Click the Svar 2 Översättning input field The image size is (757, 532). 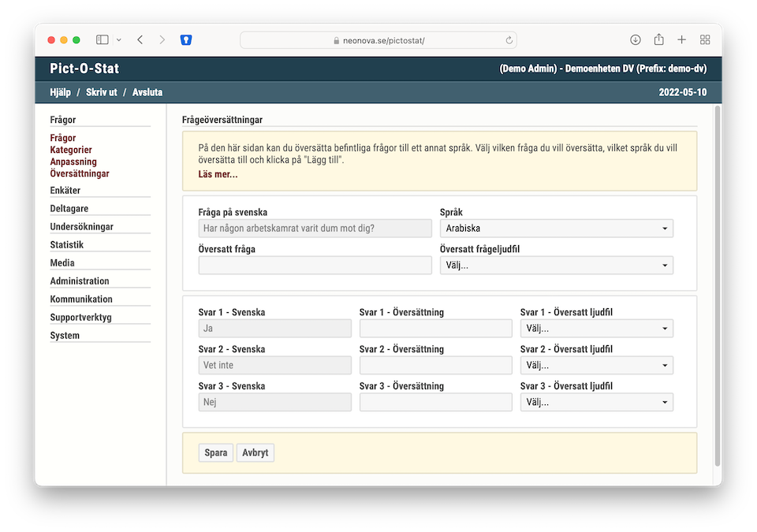pos(435,366)
